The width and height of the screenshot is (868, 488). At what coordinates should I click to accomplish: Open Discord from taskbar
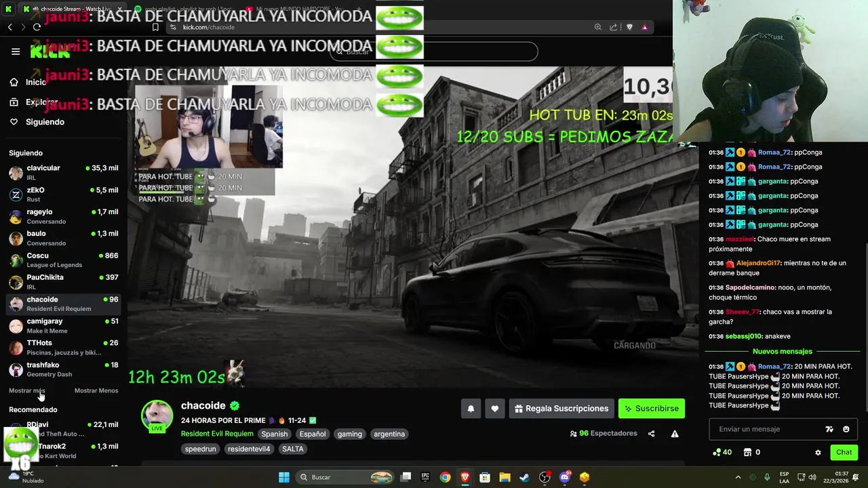click(565, 477)
